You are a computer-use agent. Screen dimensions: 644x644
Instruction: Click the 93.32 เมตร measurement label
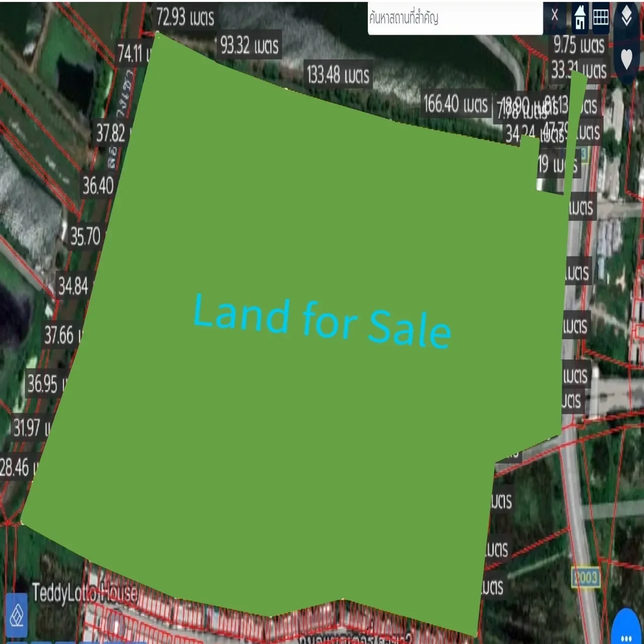[249, 46]
